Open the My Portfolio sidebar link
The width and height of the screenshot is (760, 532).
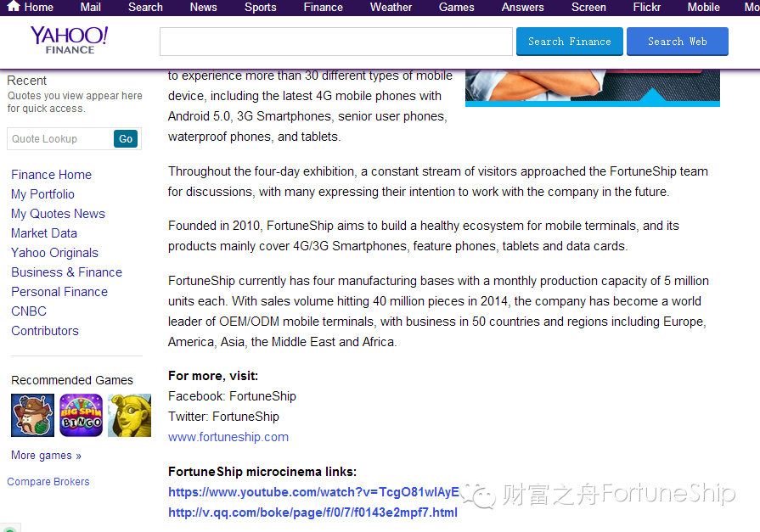click(x=42, y=194)
